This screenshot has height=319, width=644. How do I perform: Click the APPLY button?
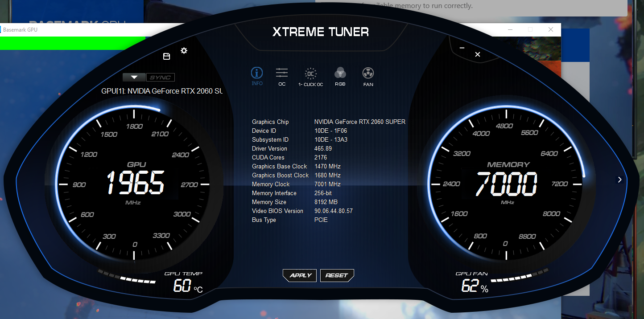pyautogui.click(x=300, y=275)
